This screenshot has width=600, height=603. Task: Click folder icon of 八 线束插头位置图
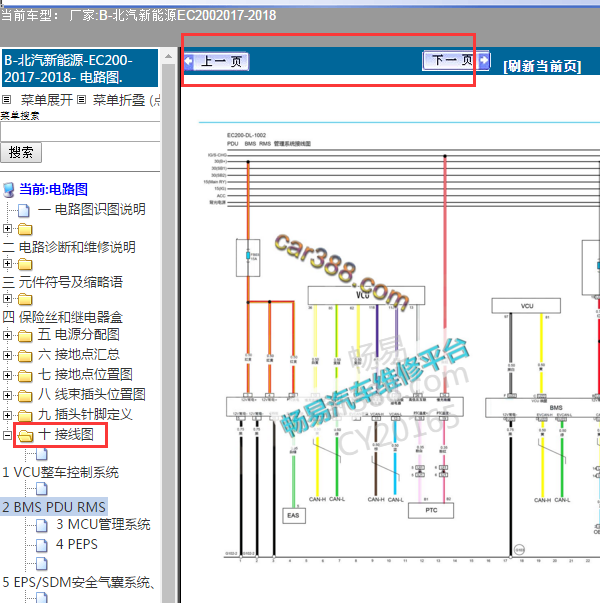click(25, 396)
